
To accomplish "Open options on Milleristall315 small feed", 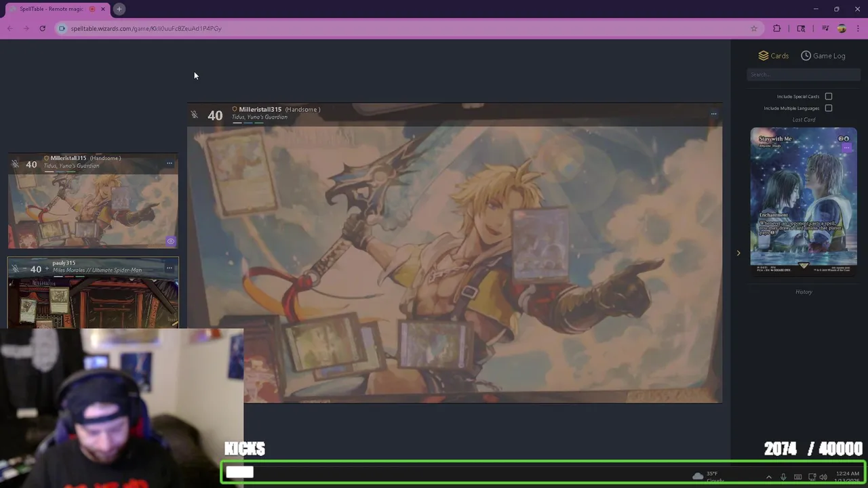I will pos(170,163).
